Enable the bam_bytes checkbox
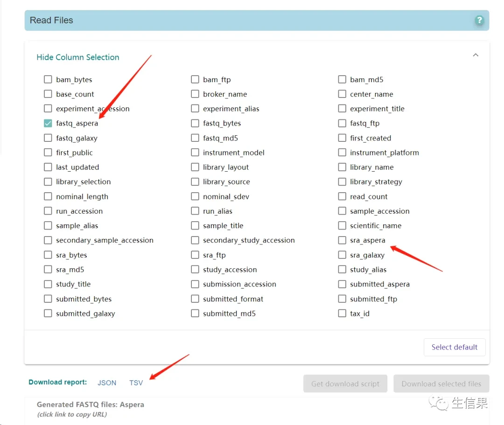The image size is (504, 425). (x=48, y=79)
